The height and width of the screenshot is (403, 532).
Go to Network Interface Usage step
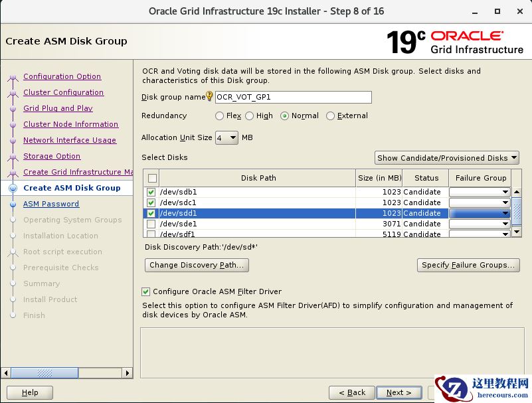click(70, 140)
